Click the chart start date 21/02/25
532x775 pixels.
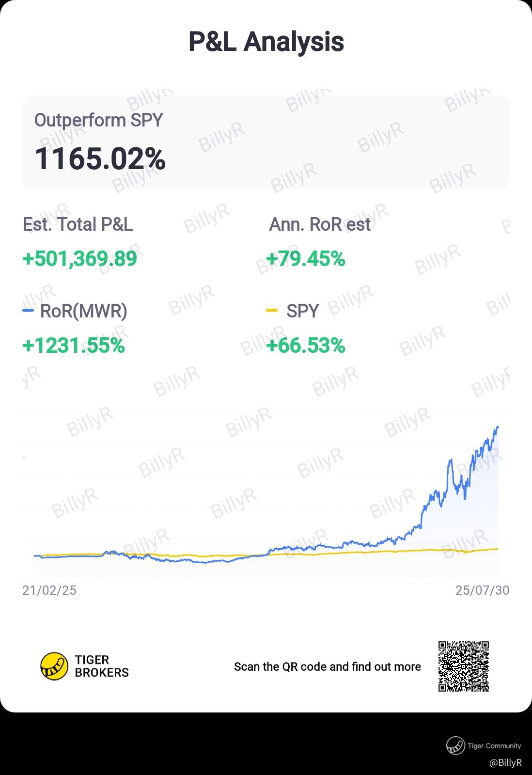coord(49,590)
